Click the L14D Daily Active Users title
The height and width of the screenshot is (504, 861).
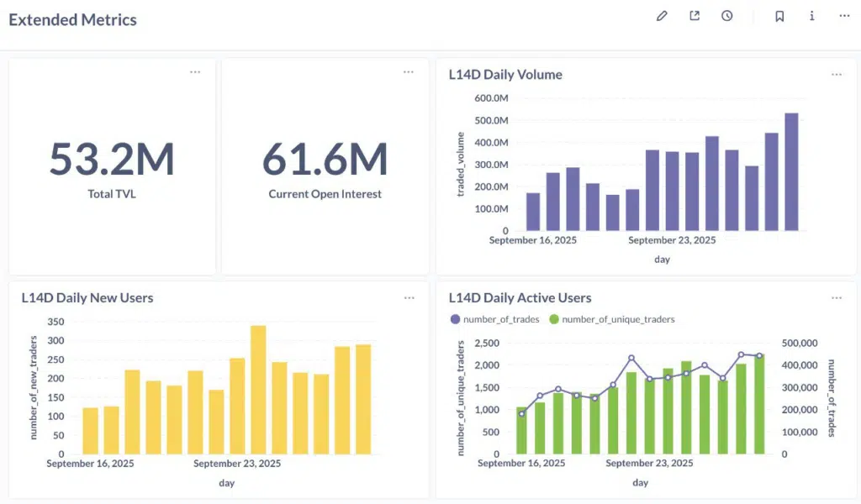click(520, 297)
